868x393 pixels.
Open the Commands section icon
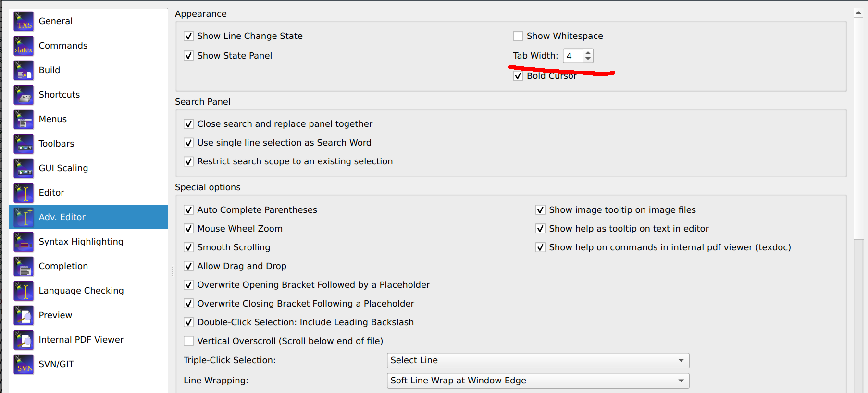click(24, 46)
